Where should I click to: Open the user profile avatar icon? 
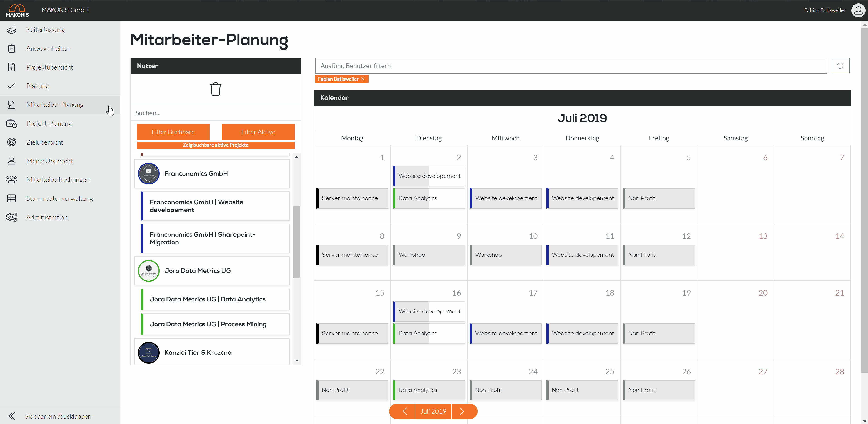coord(858,10)
